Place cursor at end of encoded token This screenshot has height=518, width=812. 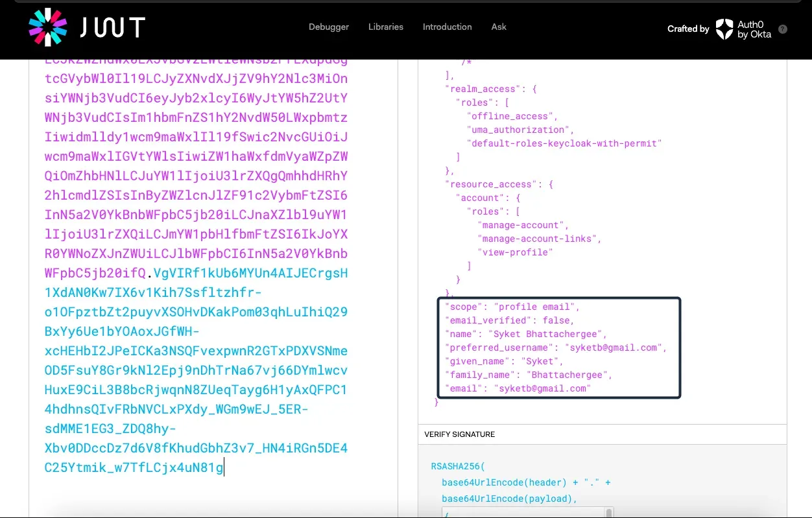pyautogui.click(x=224, y=467)
